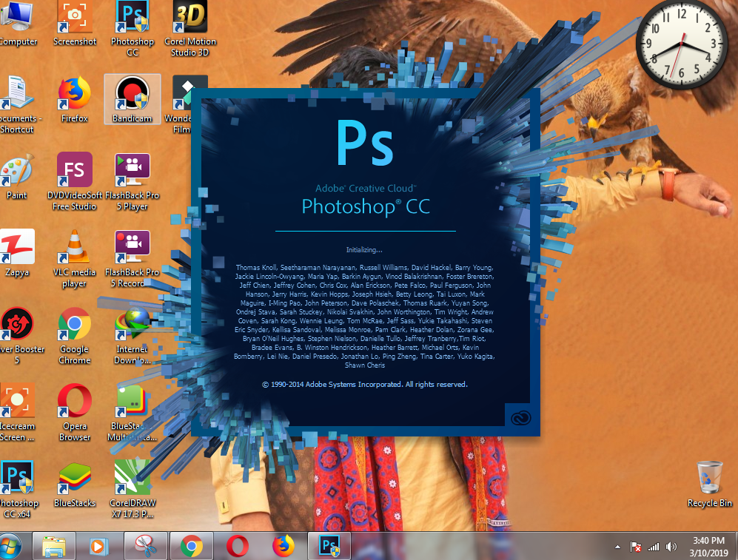The image size is (738, 560).
Task: Select VLC media player shortcut
Action: 74,259
